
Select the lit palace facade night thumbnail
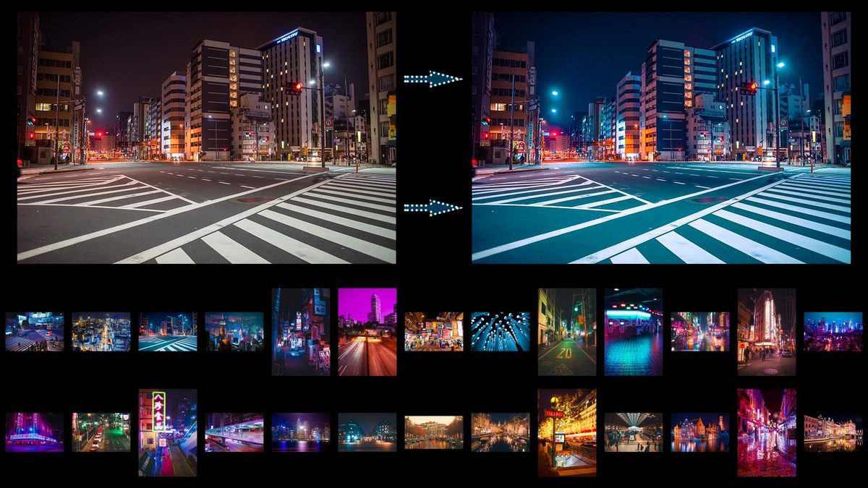(833, 432)
